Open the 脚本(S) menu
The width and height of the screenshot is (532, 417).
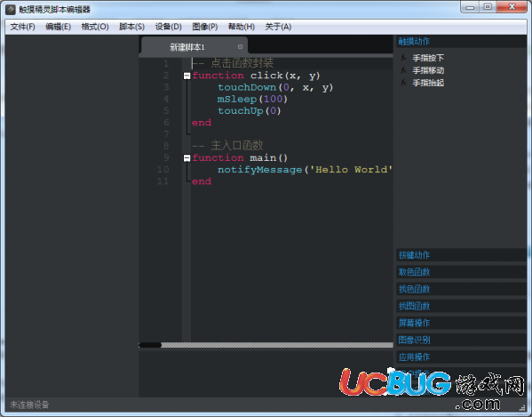(131, 27)
